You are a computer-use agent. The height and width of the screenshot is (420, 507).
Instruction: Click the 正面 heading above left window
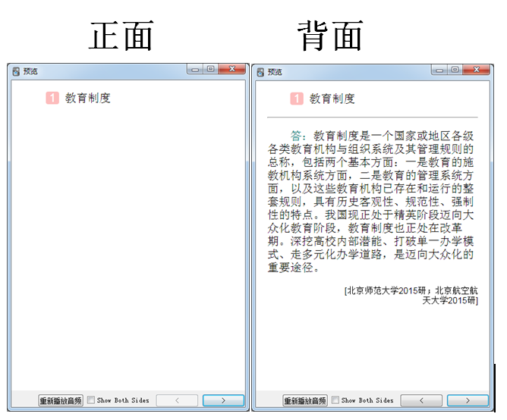(x=121, y=36)
